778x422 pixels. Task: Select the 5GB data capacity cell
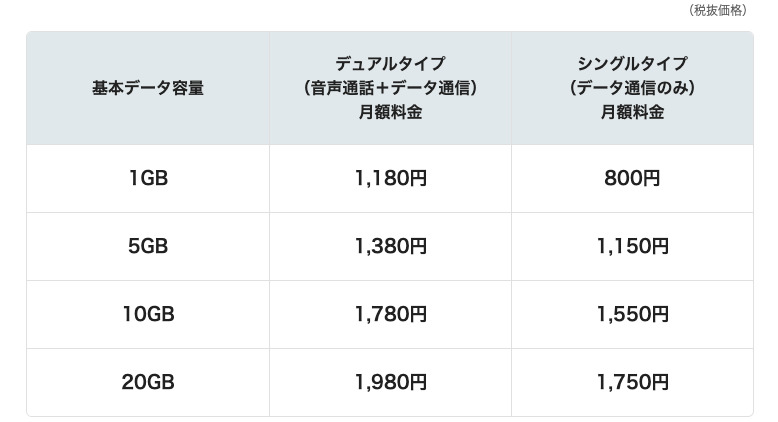(148, 246)
